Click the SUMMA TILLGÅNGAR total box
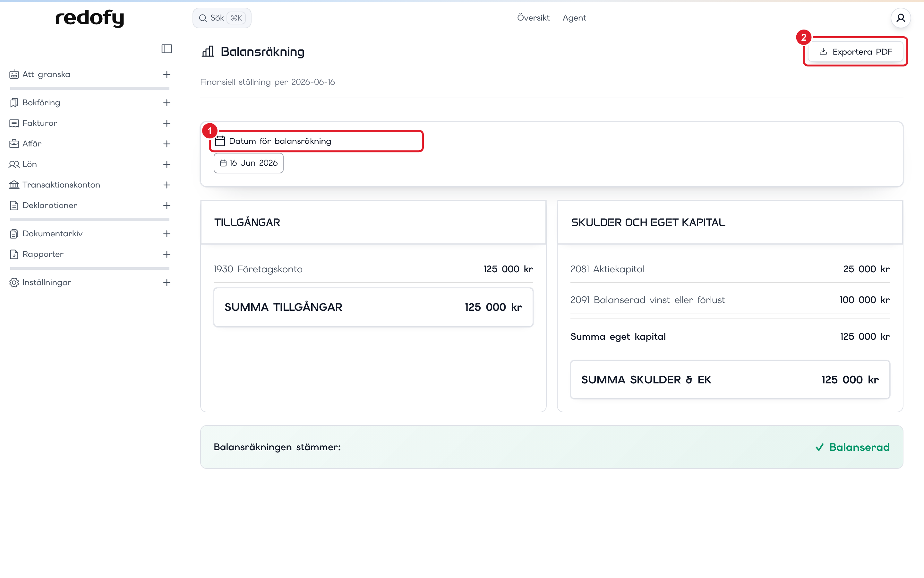 pos(373,307)
